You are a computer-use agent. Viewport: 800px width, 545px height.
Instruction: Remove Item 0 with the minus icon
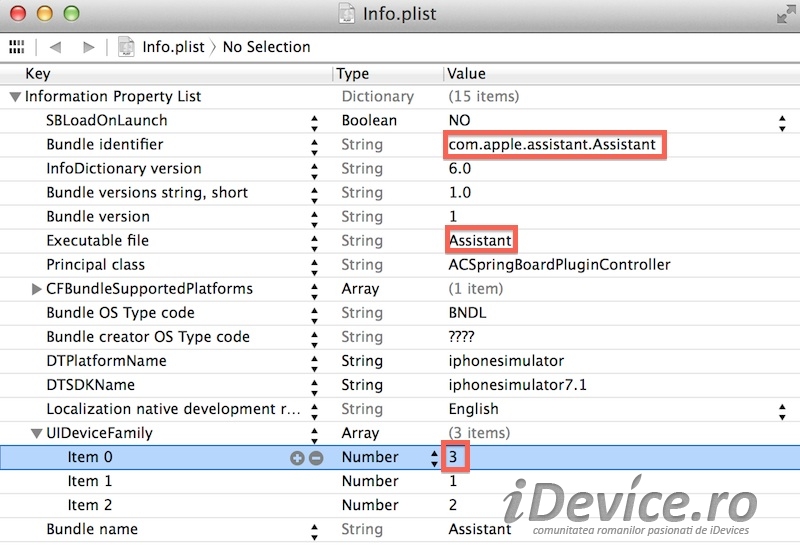[x=316, y=458]
